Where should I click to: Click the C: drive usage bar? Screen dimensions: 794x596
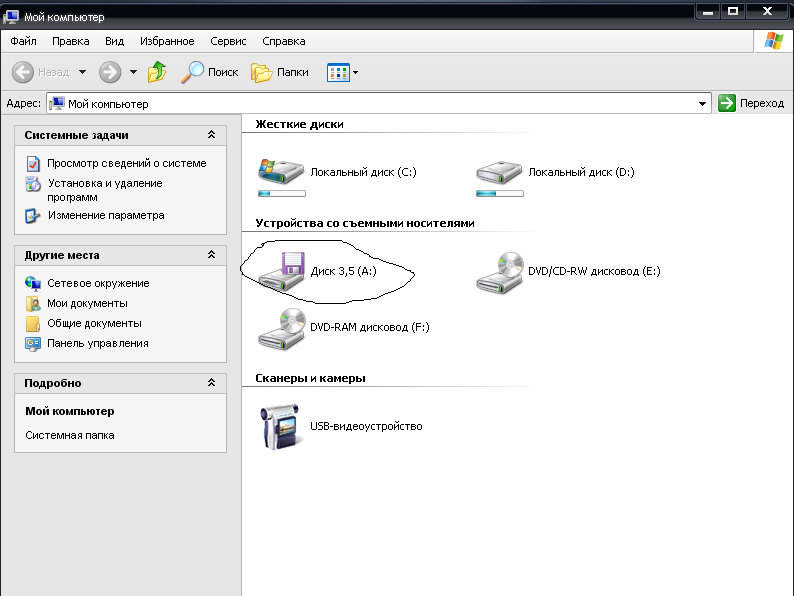click(x=282, y=193)
